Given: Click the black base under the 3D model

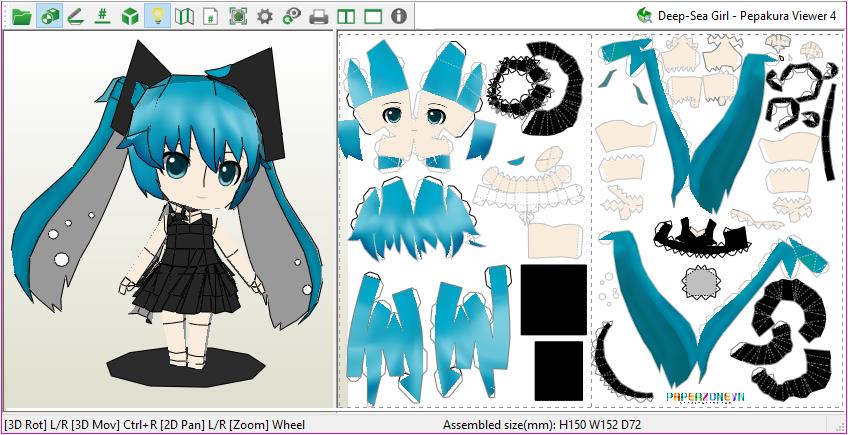Looking at the screenshot, I should pyautogui.click(x=186, y=367).
